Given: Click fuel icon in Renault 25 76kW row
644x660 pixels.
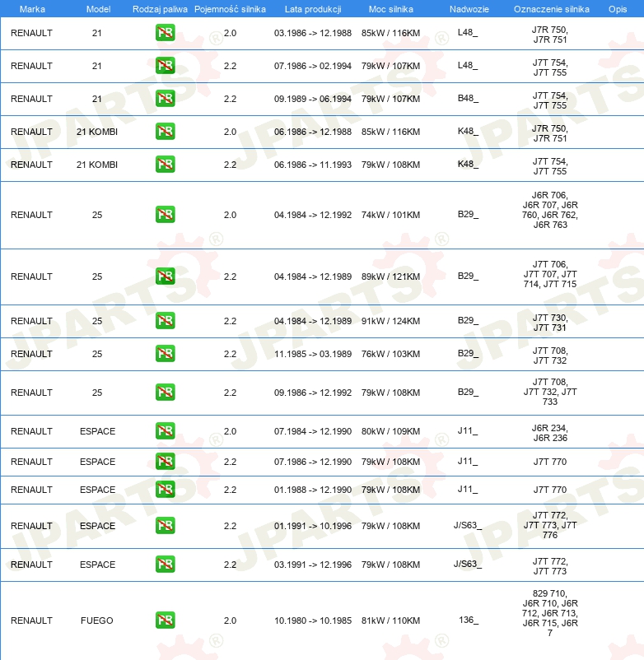Looking at the screenshot, I should click(x=165, y=353).
